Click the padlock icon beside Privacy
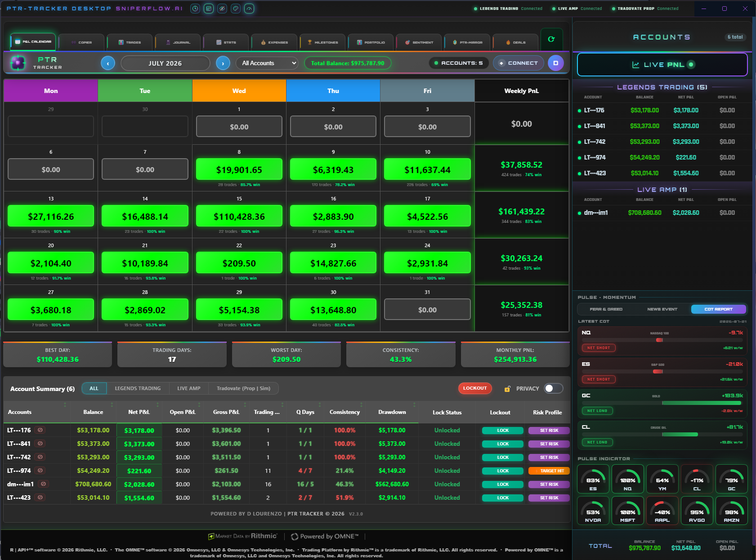Viewport: 756px width, 560px height. tap(507, 389)
